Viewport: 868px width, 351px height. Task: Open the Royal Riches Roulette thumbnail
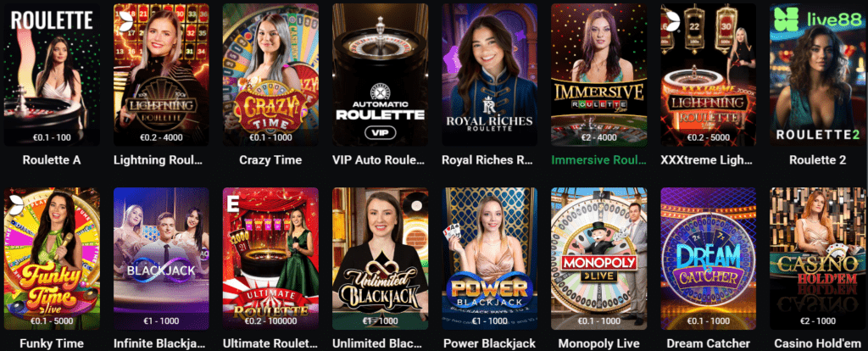tap(489, 75)
